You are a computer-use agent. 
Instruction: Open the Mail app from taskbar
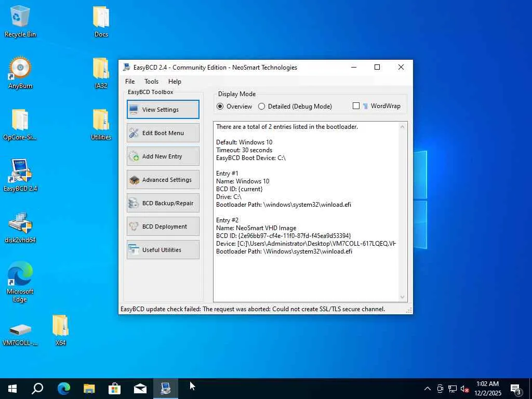pos(140,389)
